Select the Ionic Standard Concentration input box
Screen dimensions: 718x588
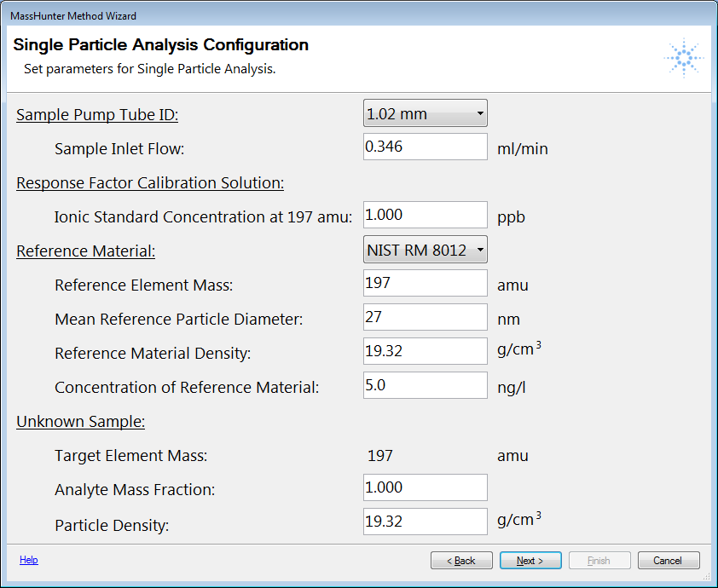(x=425, y=215)
